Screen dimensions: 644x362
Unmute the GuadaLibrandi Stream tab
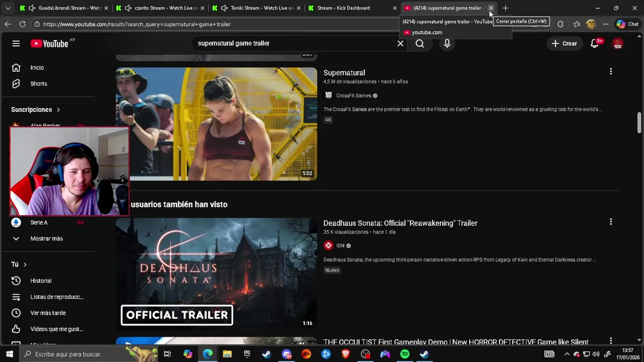click(32, 8)
